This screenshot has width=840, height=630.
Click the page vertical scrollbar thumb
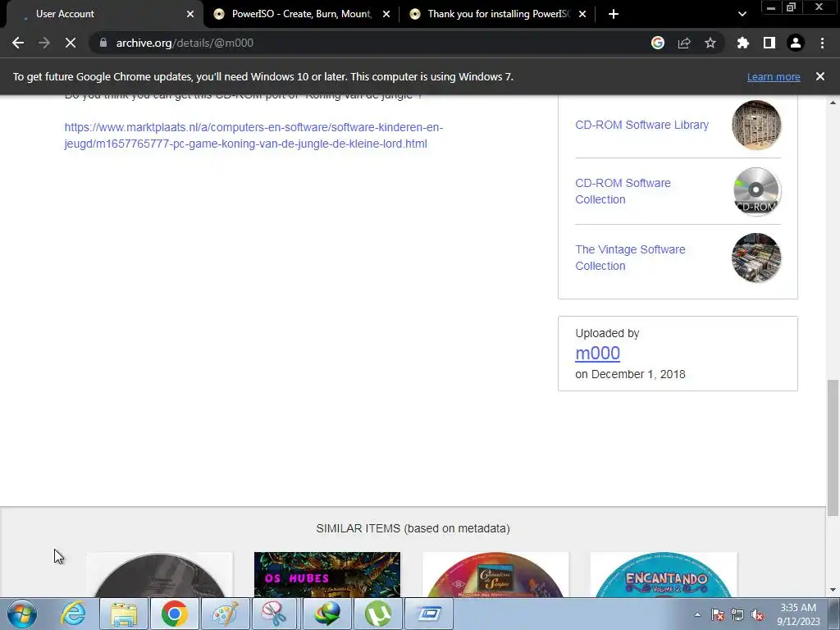click(833, 448)
